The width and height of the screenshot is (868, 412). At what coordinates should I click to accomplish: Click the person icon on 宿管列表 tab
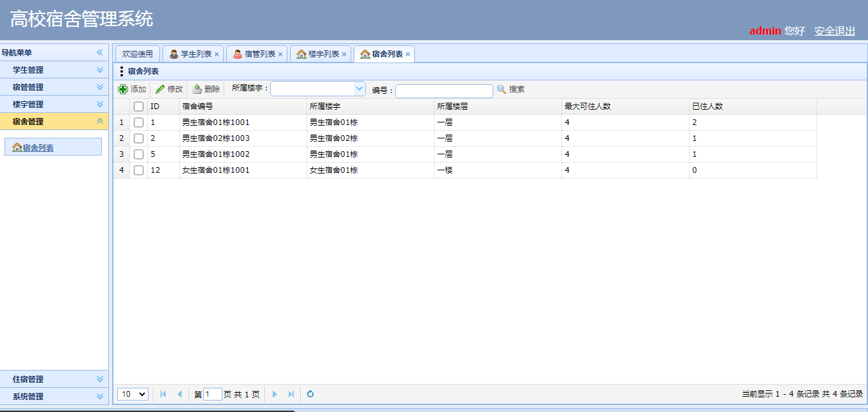pyautogui.click(x=238, y=54)
